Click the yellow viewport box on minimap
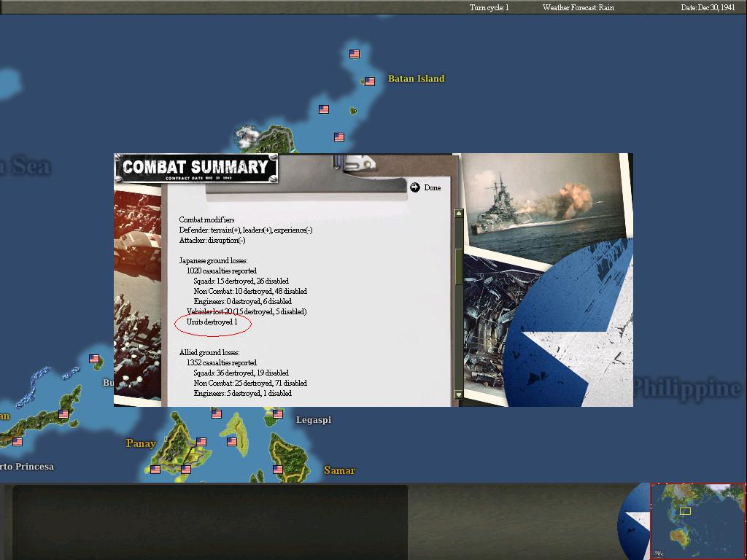747x560 pixels. click(685, 511)
